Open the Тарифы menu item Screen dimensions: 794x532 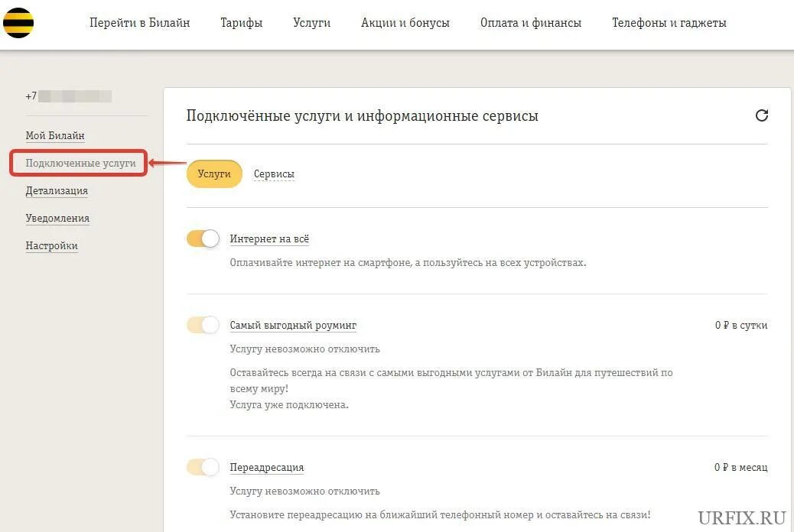tap(242, 23)
